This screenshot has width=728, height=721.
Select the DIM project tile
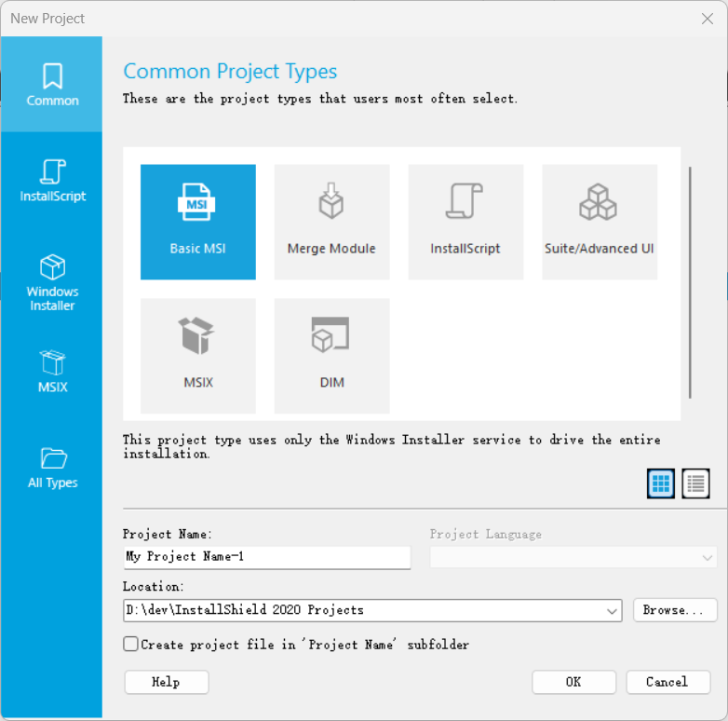[332, 356]
